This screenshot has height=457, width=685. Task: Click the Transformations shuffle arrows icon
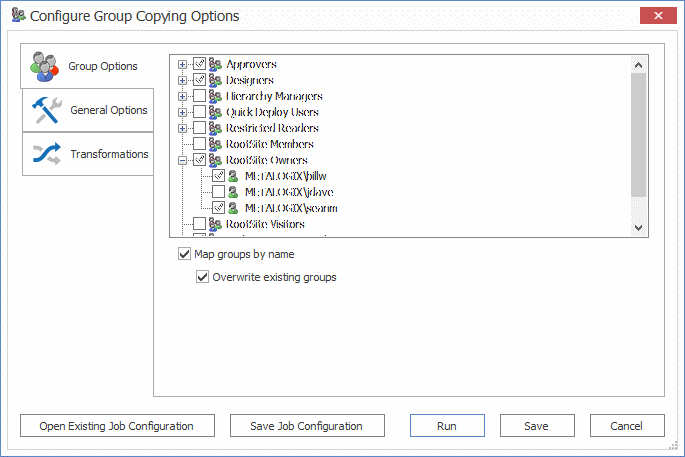tap(46, 154)
